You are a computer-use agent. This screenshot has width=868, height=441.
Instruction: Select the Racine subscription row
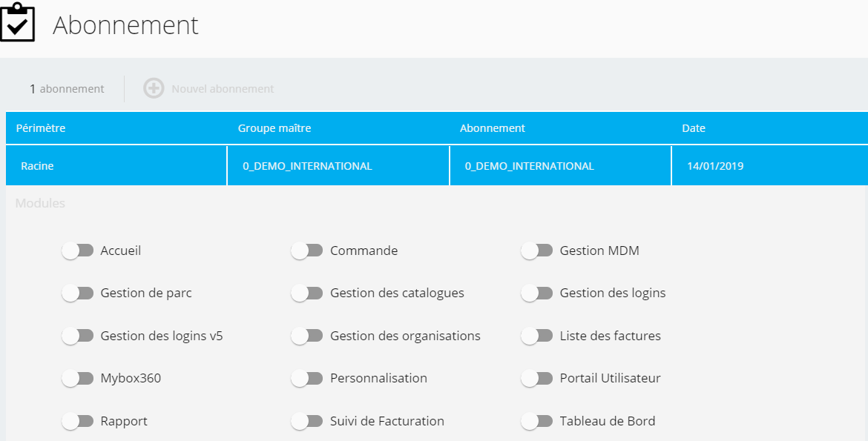coord(437,165)
